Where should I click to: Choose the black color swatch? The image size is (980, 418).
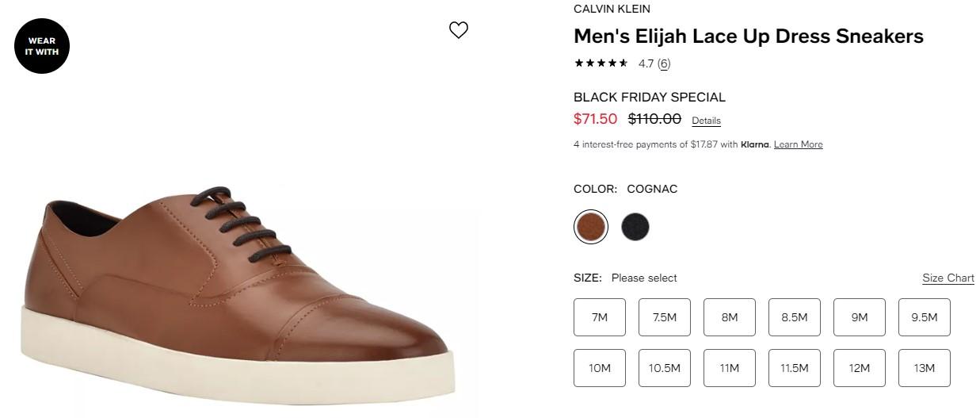pyautogui.click(x=635, y=227)
